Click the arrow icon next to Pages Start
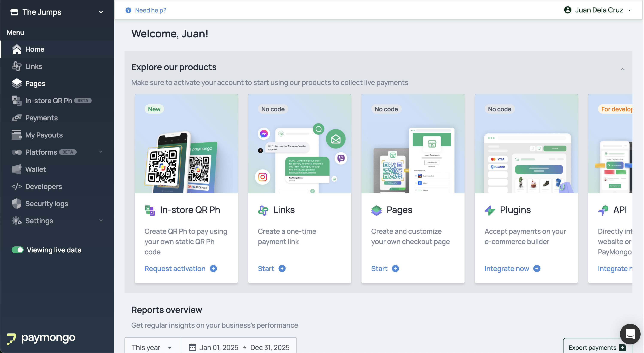 395,269
